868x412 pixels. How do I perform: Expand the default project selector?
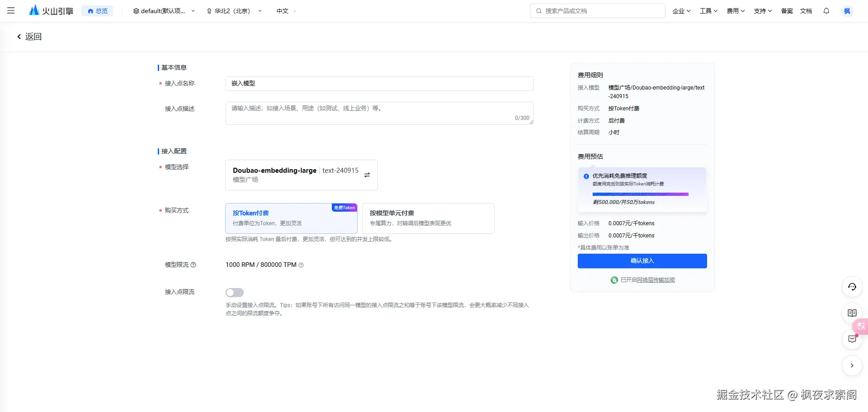(164, 11)
